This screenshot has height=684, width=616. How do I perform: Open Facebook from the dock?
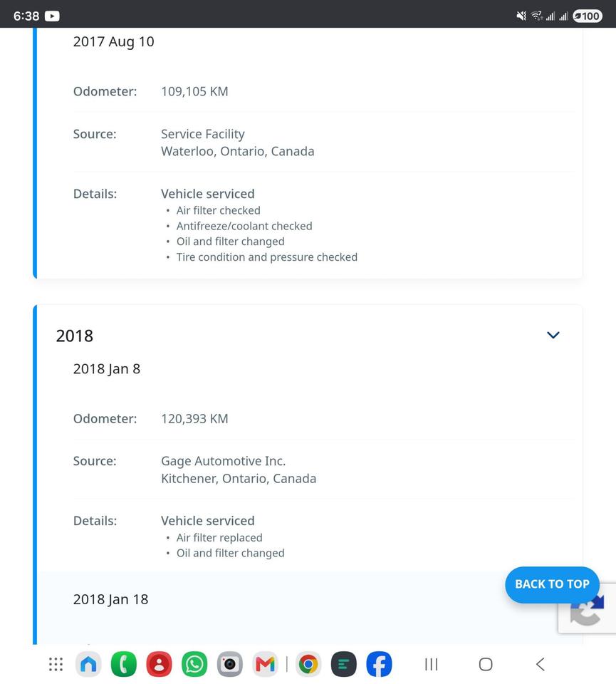click(379, 664)
